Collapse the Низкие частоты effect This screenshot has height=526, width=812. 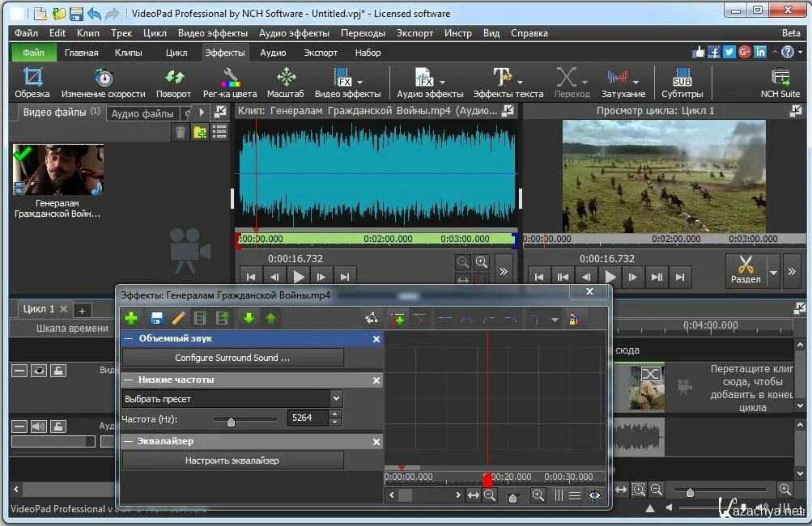tap(129, 380)
